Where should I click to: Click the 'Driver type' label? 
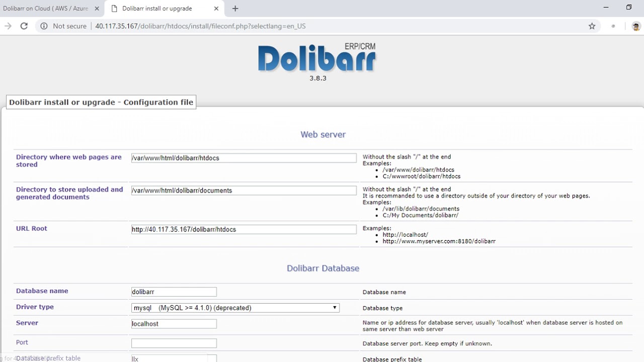(x=35, y=307)
